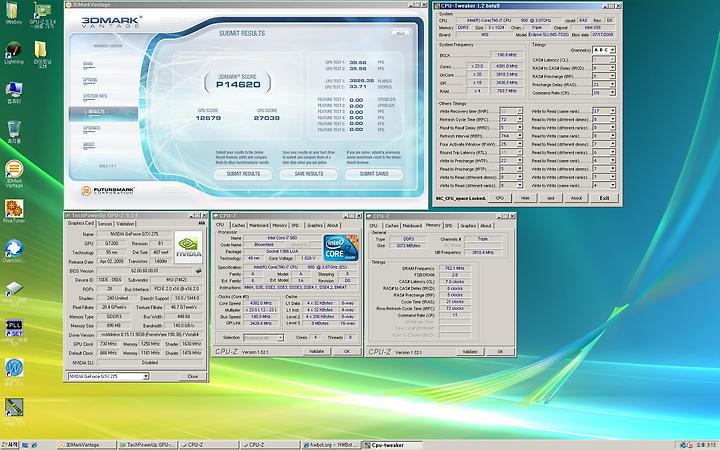This screenshot has width=720, height=450.
Task: Click the show desktop quick launch icon
Action: (25, 445)
